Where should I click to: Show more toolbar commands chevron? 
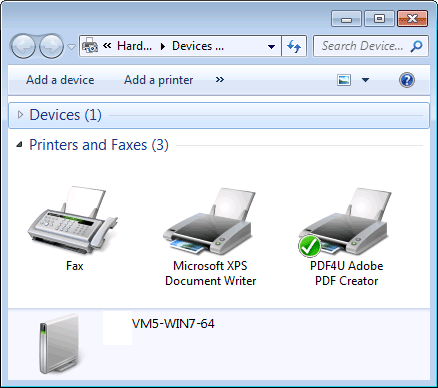click(x=219, y=80)
